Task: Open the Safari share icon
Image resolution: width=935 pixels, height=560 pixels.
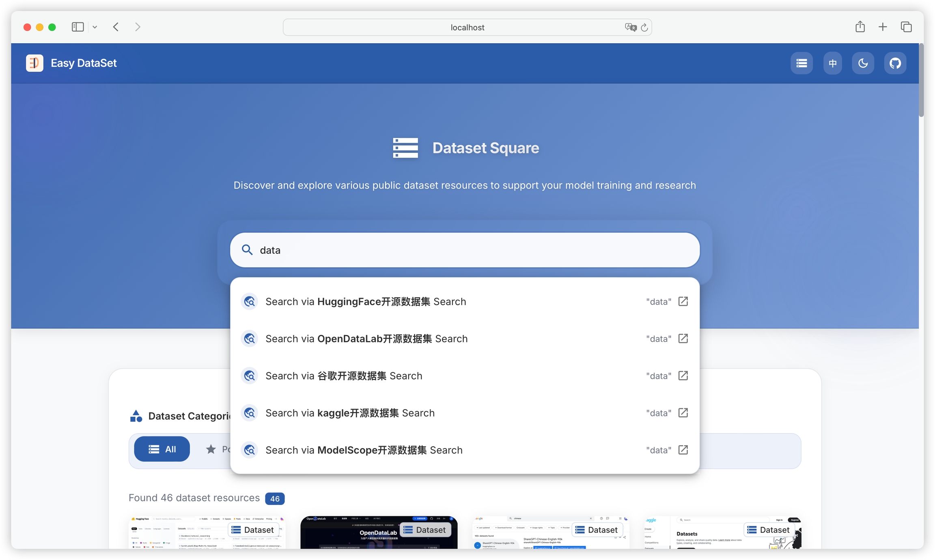Action: (x=860, y=27)
